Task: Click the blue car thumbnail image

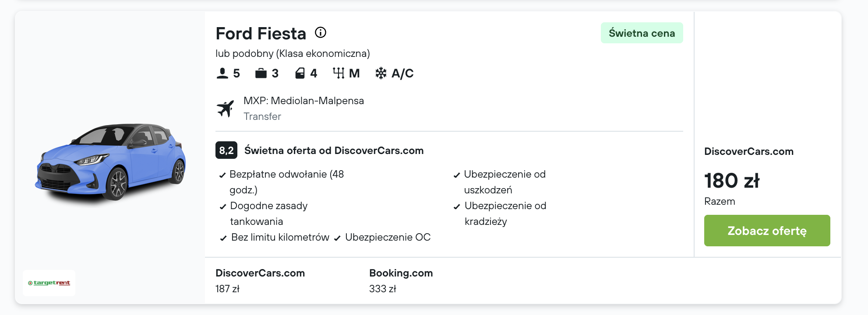Action: pos(110,163)
